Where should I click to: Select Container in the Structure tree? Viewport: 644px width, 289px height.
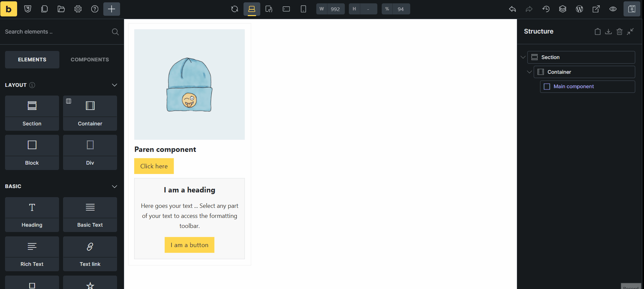click(x=584, y=72)
